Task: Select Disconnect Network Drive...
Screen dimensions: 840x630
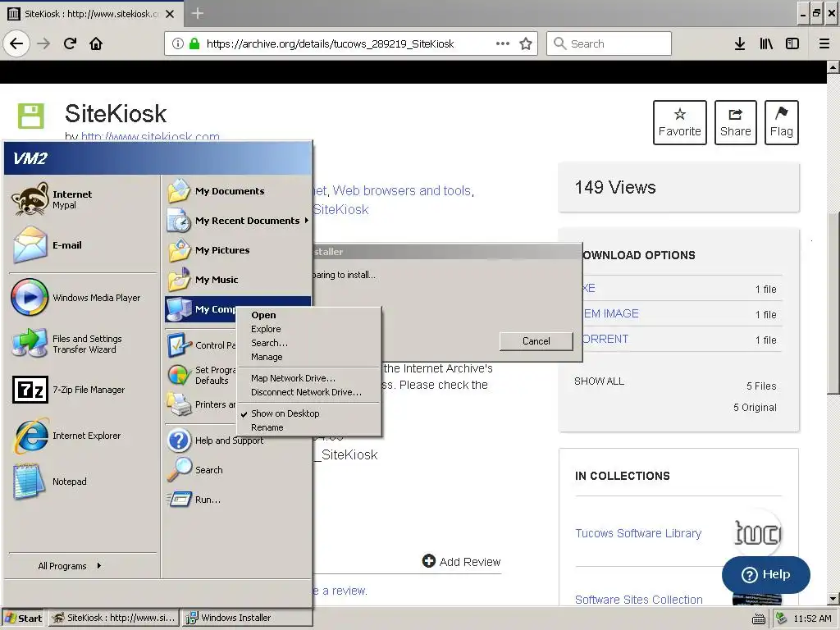Action: pos(308,392)
